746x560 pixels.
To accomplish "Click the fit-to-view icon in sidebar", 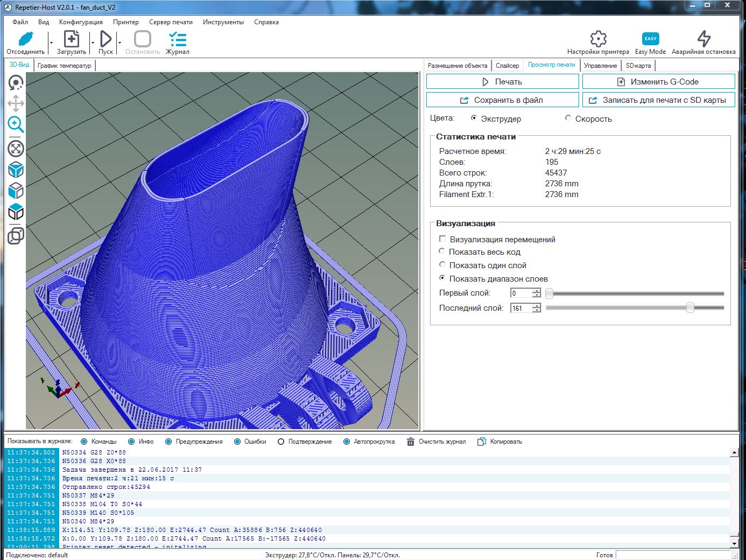I will pyautogui.click(x=16, y=149).
